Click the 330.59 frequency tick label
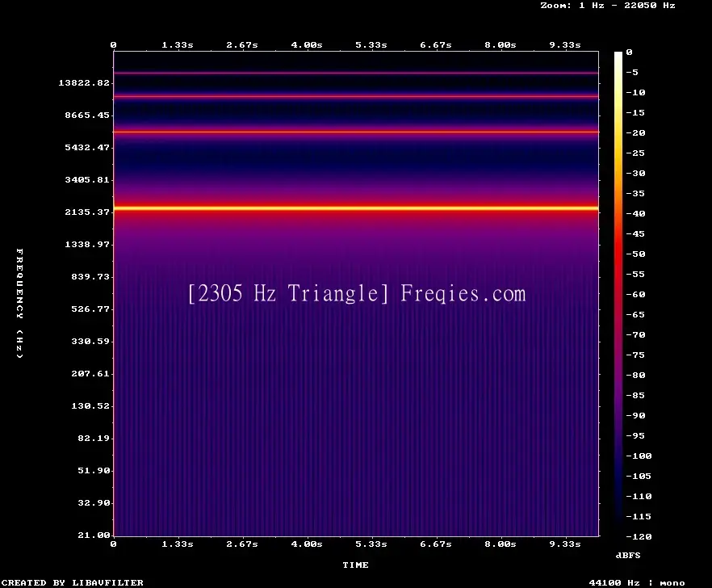The width and height of the screenshot is (712, 588). [90, 342]
